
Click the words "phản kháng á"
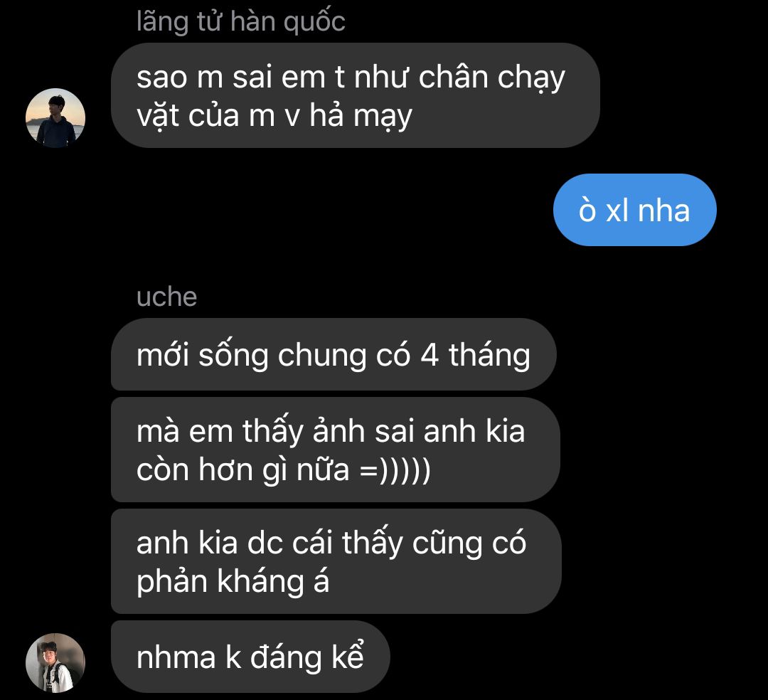(233, 582)
